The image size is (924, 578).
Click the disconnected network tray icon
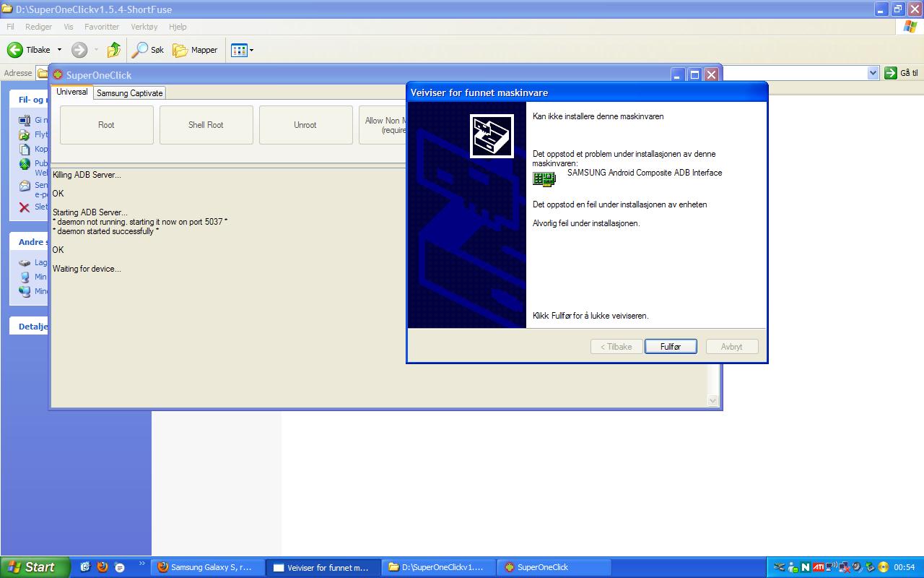point(845,567)
